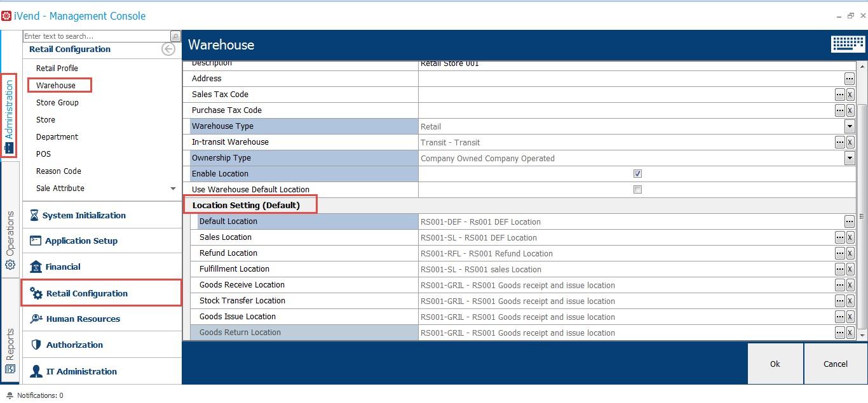Expand Retail Configuration list down arrow
868x403 pixels.
click(x=173, y=188)
